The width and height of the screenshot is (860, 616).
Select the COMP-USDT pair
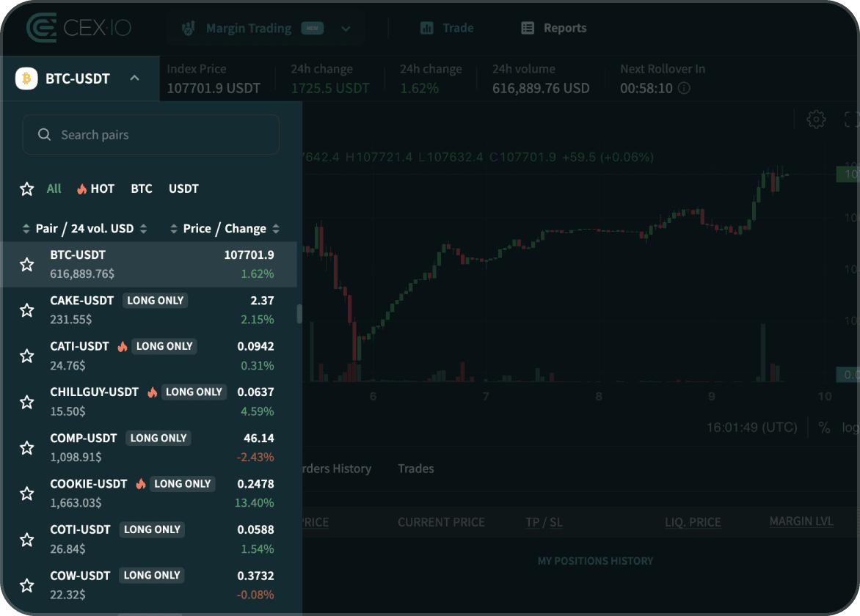[x=149, y=447]
